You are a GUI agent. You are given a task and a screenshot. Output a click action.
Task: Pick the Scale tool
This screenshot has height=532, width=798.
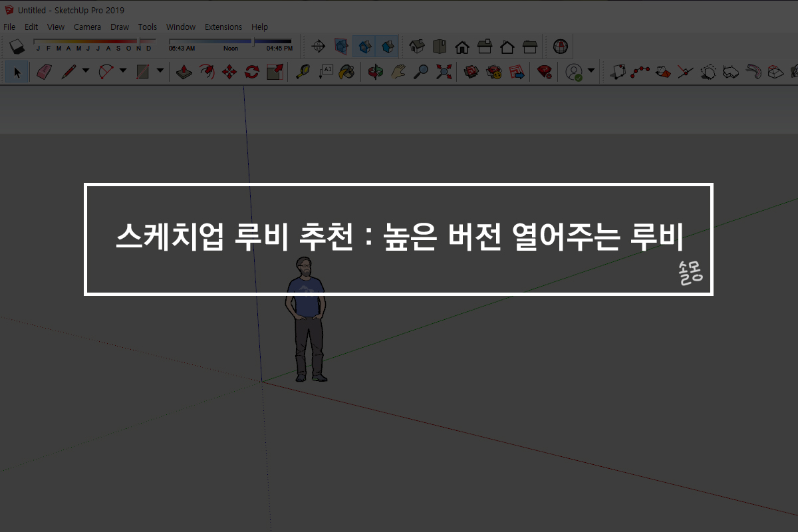click(275, 72)
